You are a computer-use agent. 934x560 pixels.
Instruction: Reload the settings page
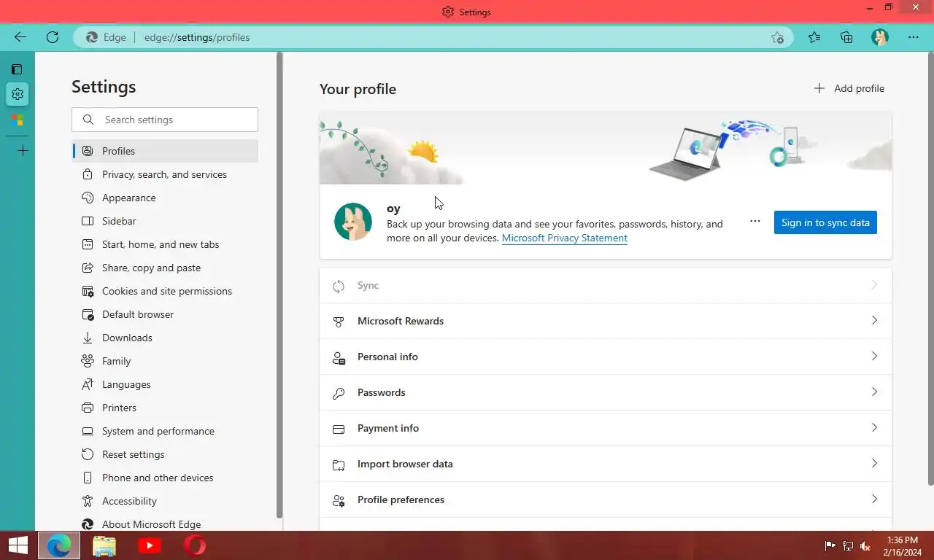point(53,37)
